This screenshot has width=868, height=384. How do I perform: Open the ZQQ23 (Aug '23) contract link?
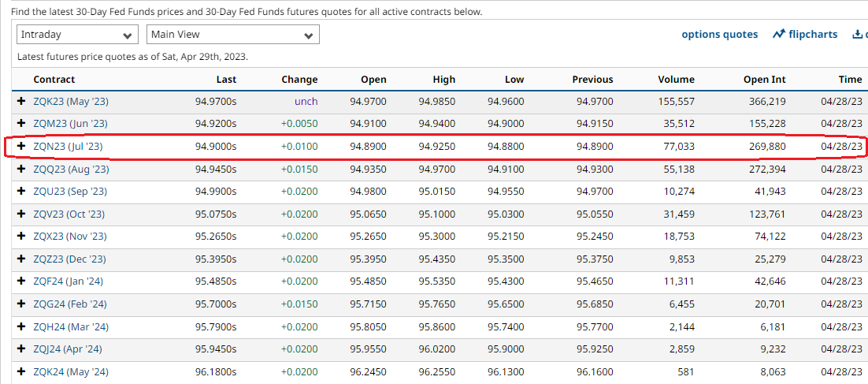(x=71, y=170)
